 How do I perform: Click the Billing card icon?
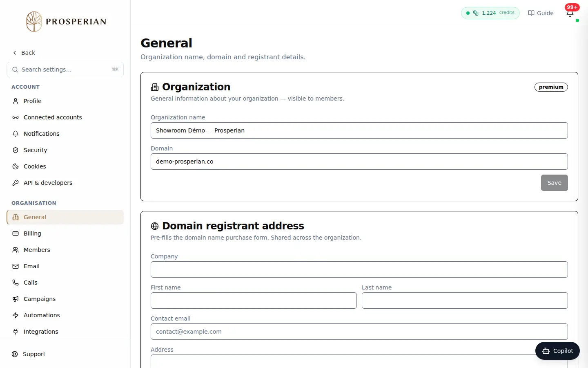pyautogui.click(x=16, y=233)
